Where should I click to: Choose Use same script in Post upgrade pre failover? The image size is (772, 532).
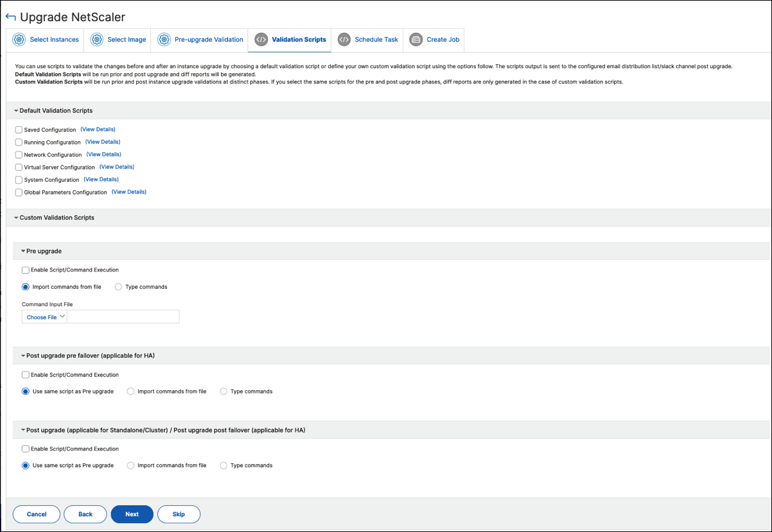click(26, 391)
